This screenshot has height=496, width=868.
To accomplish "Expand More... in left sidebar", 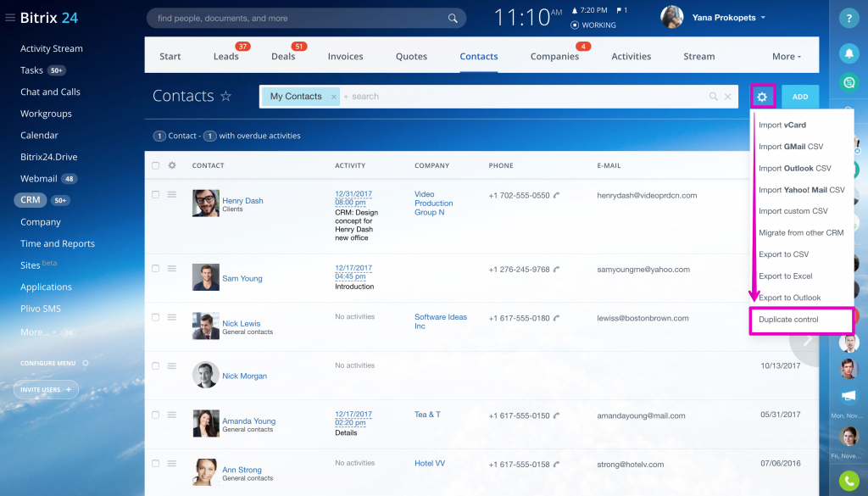I will [x=37, y=332].
